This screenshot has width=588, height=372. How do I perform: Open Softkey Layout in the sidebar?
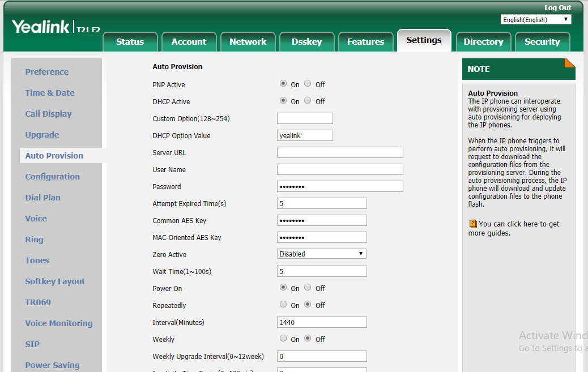pos(55,281)
